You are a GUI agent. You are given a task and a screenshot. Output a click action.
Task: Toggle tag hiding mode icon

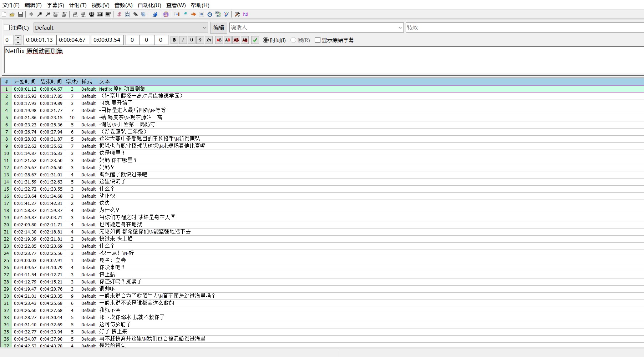coord(245,14)
